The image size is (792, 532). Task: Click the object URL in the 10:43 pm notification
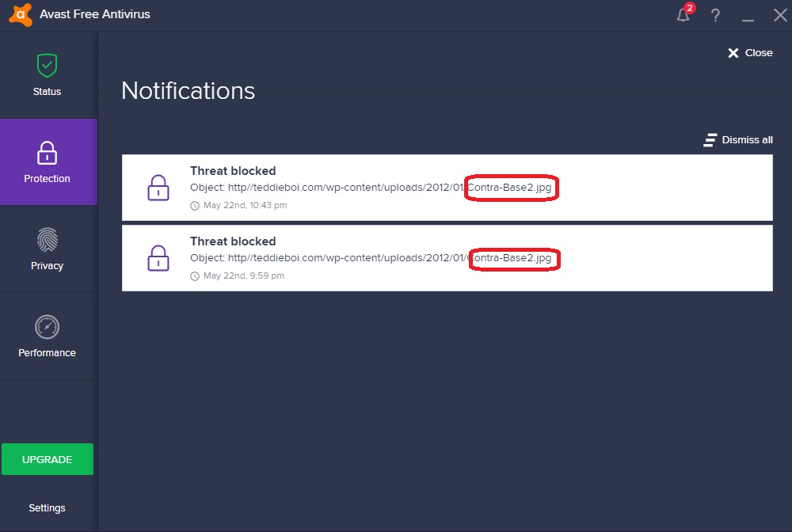390,188
